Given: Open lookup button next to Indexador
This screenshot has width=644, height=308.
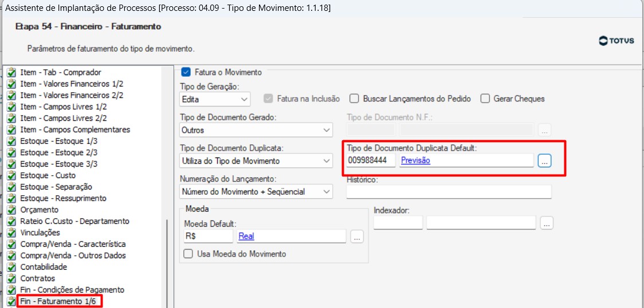Looking at the screenshot, I should pyautogui.click(x=547, y=223).
